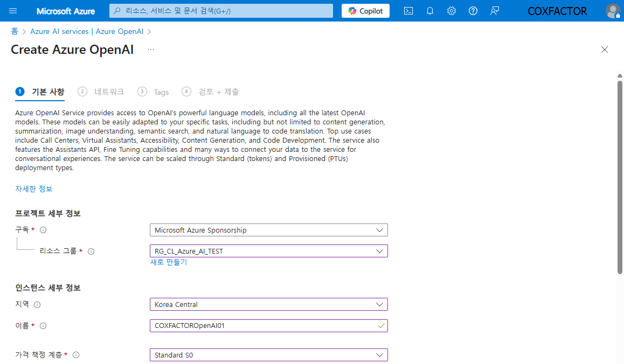Click the COXFACTOROpenAI01 name field
Screen dimensions: 624x364
[x=269, y=325]
